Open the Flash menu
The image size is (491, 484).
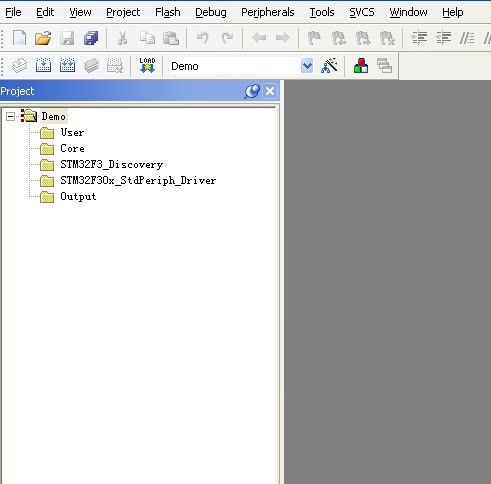[x=168, y=12]
